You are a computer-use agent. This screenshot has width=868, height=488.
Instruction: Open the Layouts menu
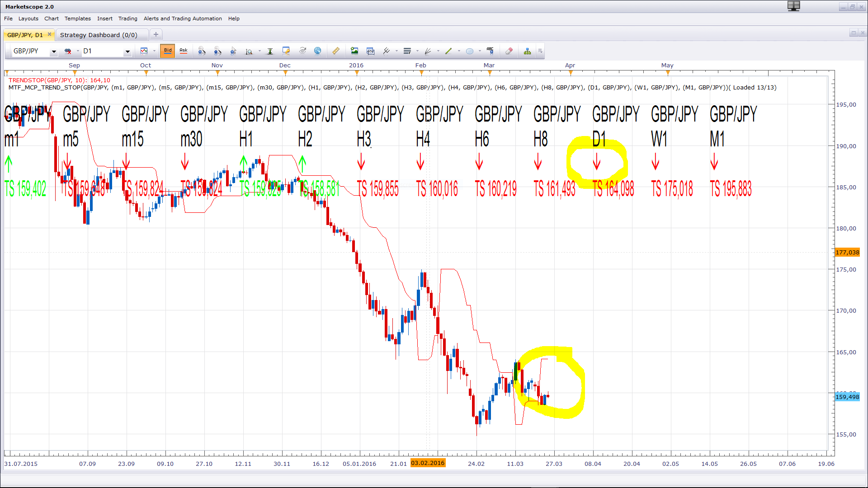[28, 19]
